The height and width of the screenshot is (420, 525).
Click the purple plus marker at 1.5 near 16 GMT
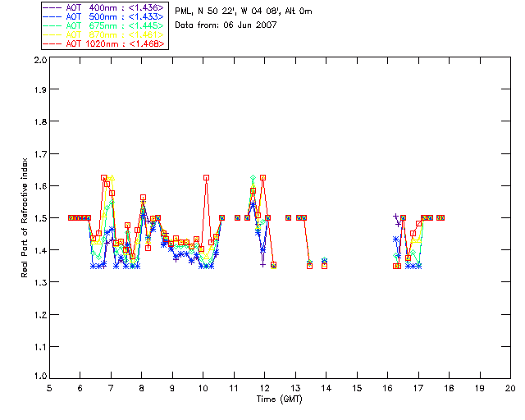(395, 217)
